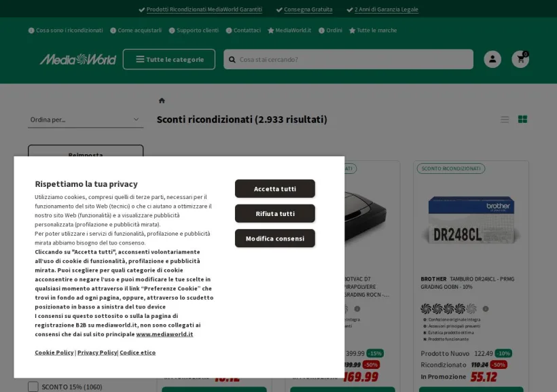Click the home breadcrumb icon

(162, 101)
